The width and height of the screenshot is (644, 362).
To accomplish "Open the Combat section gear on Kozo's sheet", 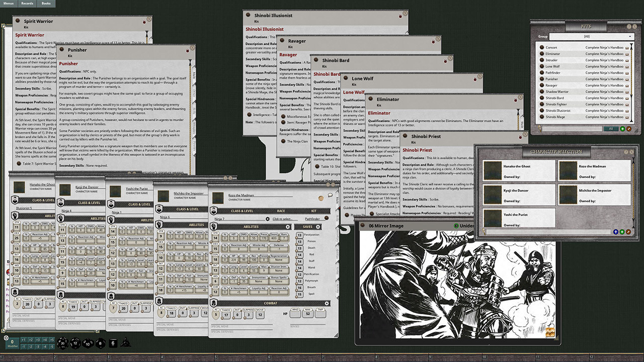I will [x=327, y=303].
